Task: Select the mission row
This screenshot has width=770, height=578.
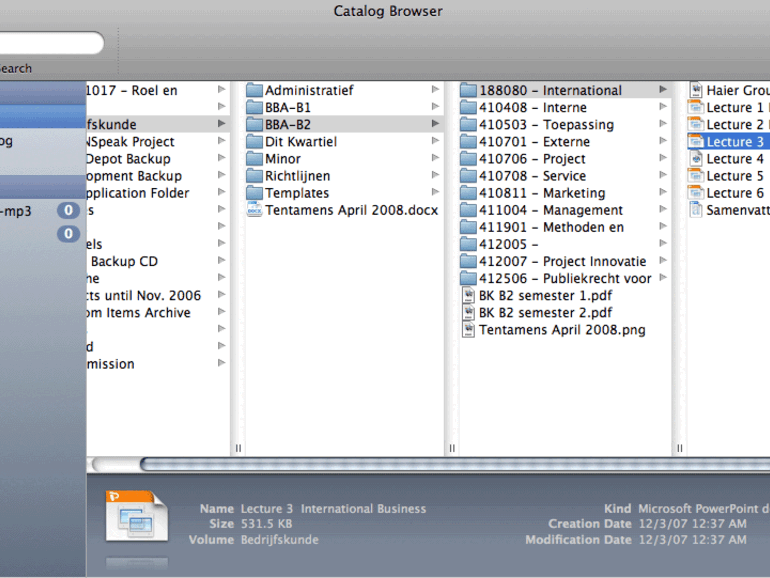Action: 158,364
